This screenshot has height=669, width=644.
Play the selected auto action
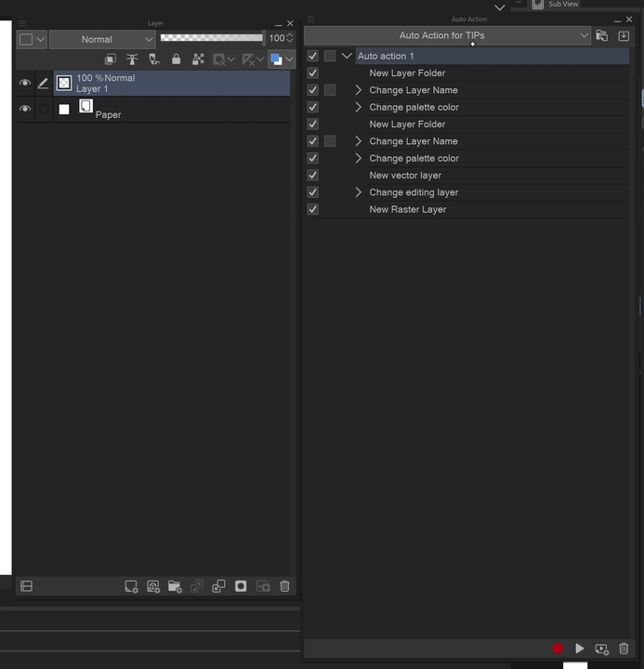(x=580, y=649)
